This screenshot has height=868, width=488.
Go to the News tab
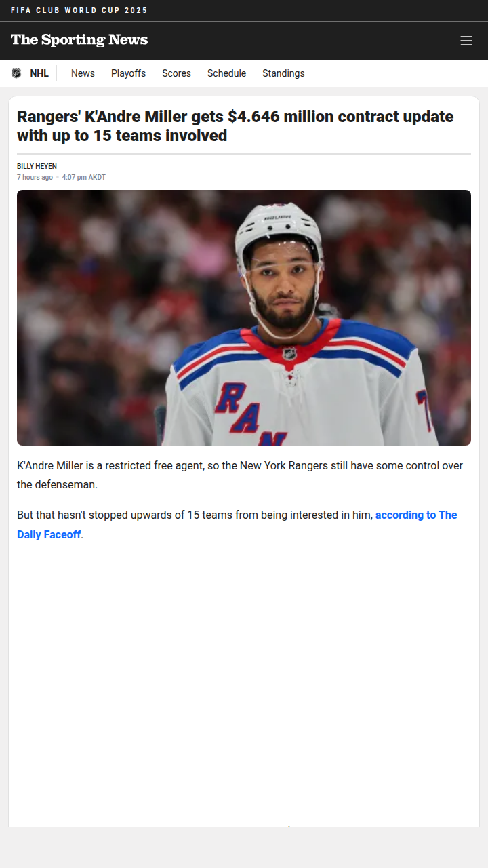[83, 73]
